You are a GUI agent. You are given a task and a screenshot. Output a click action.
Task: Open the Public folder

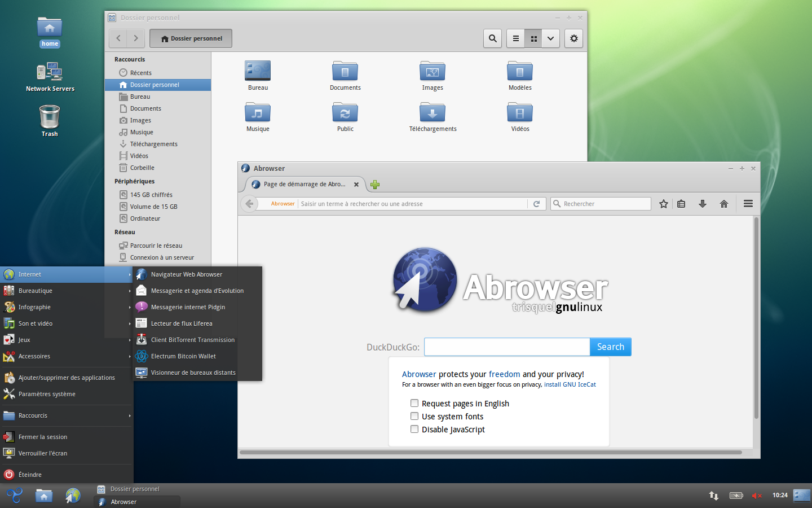coord(345,117)
